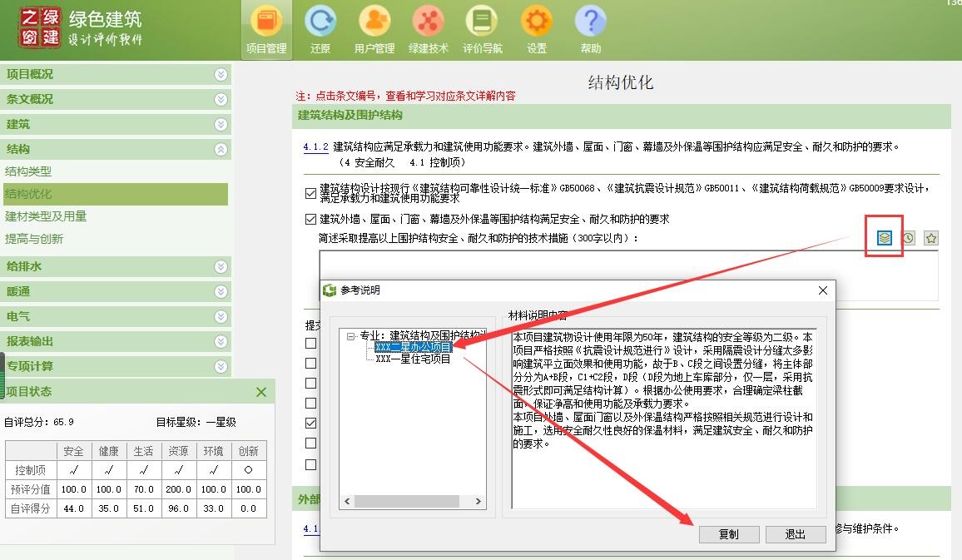Click the 还原 restore icon
The image size is (962, 560).
(320, 29)
